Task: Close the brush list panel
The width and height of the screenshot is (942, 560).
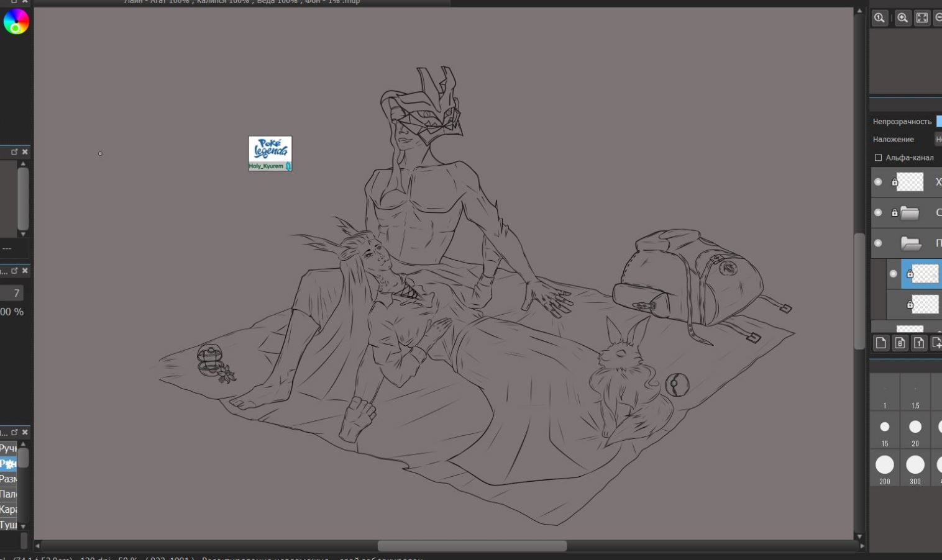Action: 25,432
